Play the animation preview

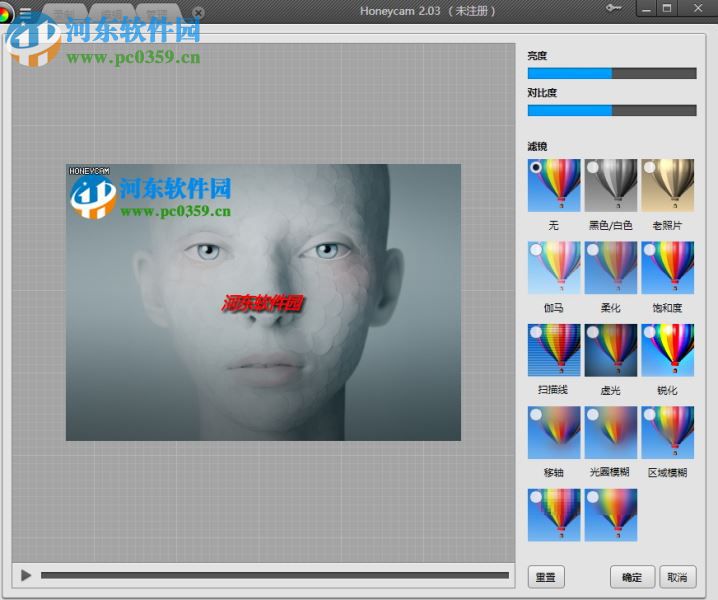coord(26,575)
